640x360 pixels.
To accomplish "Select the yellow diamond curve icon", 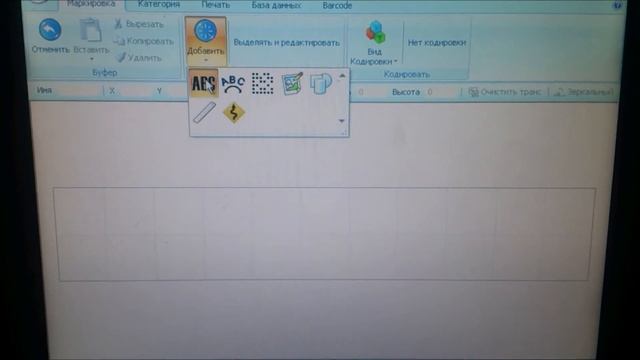I will (233, 113).
